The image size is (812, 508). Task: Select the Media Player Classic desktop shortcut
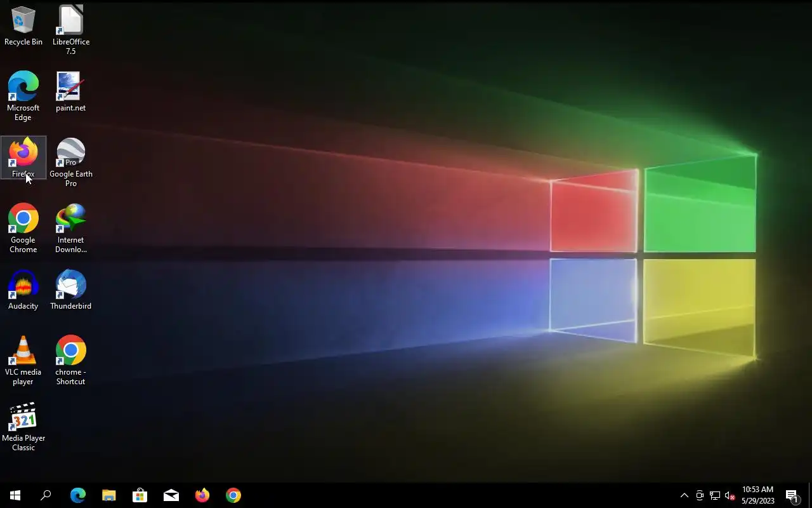tap(23, 426)
